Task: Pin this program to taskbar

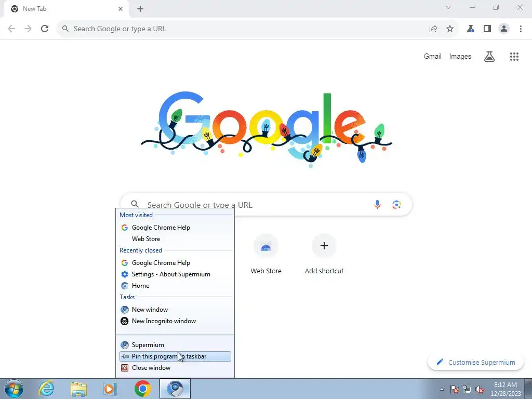Action: click(x=175, y=356)
